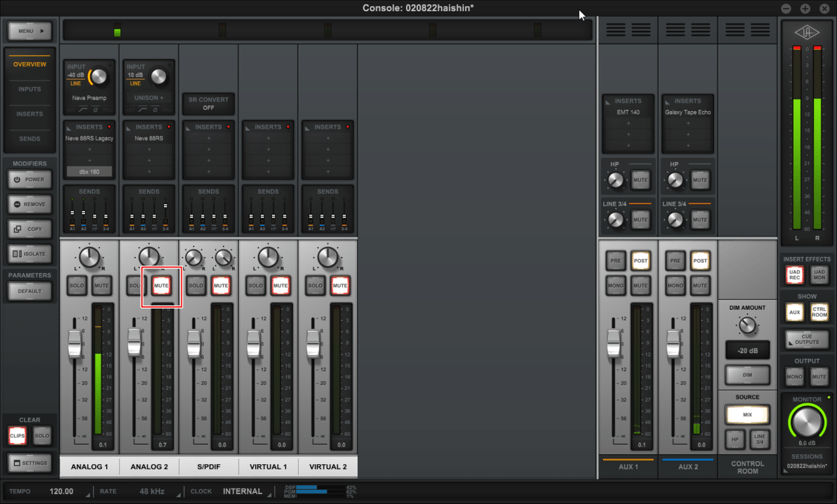This screenshot has width=837, height=504.
Task: Click the -20 dB dim value field
Action: (747, 350)
